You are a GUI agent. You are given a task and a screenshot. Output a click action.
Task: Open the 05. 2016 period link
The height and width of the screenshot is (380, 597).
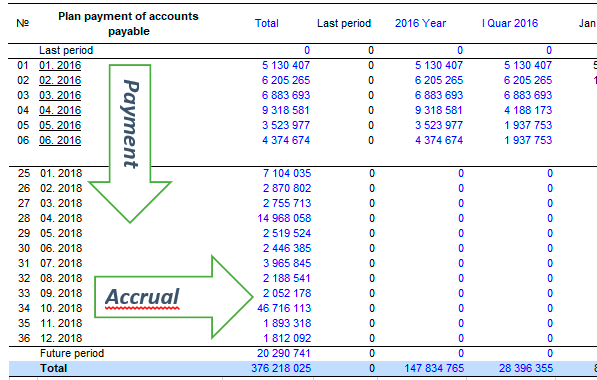click(60, 125)
